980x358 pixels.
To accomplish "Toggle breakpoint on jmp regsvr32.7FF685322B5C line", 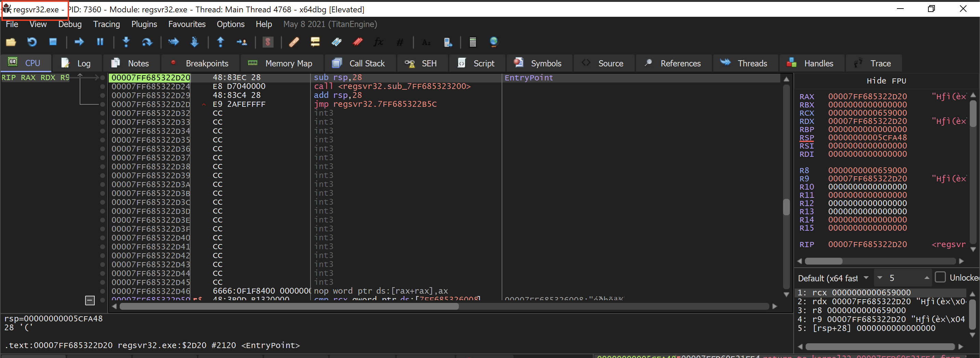I will [102, 104].
